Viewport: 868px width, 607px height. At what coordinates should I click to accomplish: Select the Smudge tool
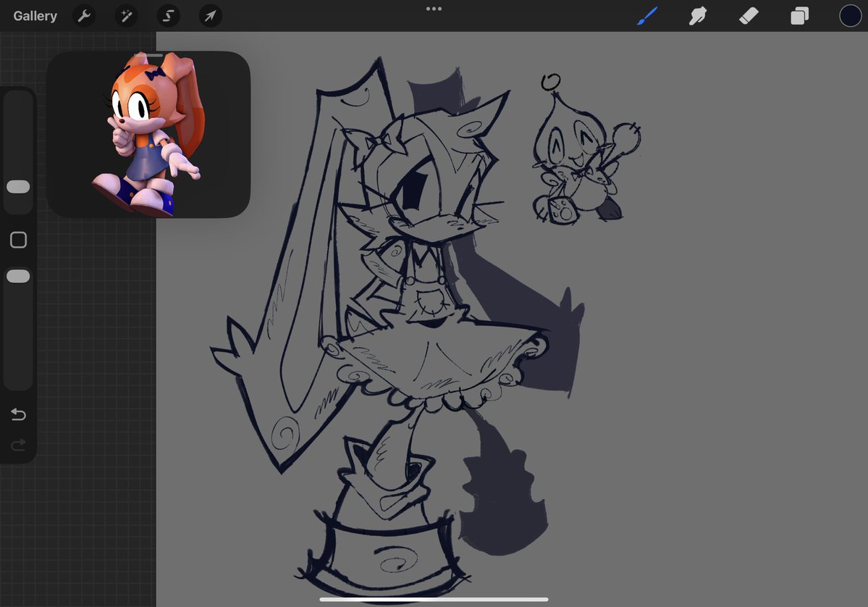pos(697,16)
